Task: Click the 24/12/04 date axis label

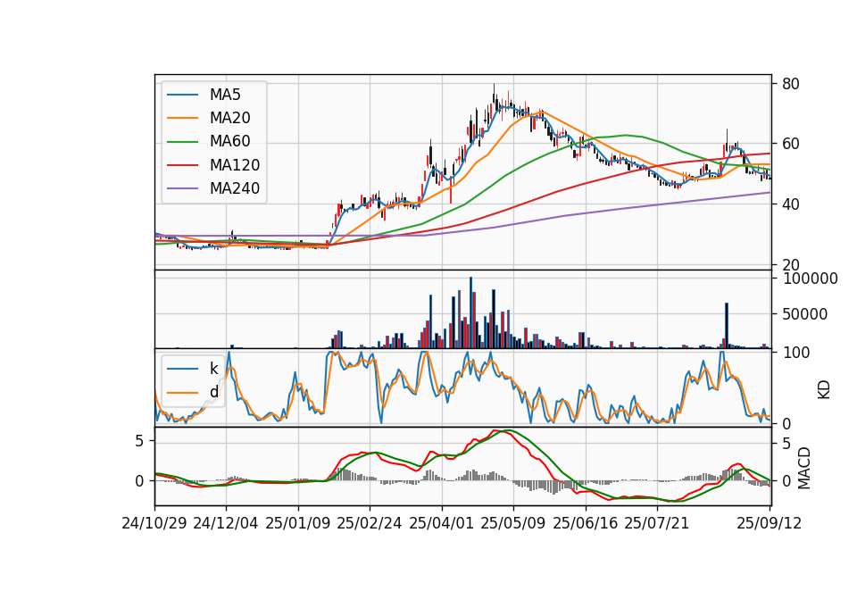Action: [226, 523]
